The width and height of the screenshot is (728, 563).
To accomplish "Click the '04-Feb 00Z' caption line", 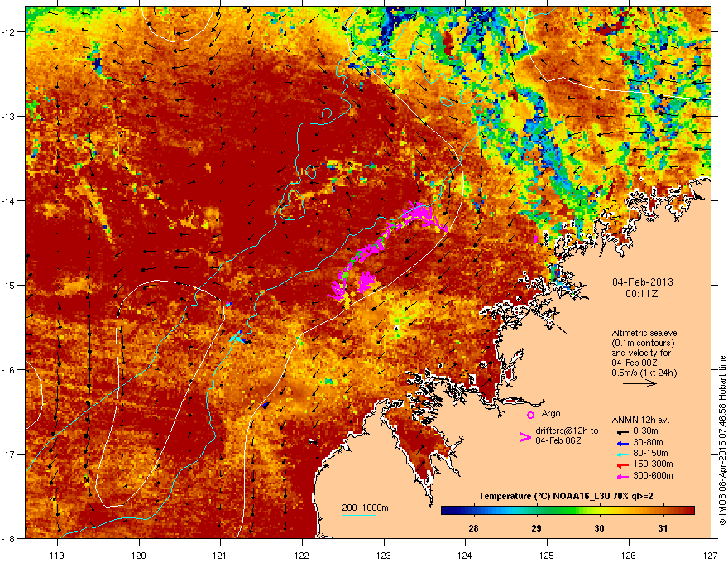I will (x=634, y=363).
